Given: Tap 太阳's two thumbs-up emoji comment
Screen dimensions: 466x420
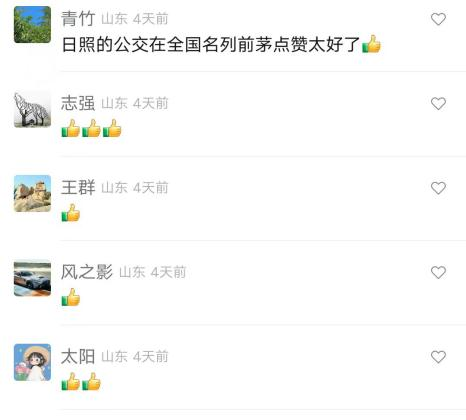Looking at the screenshot, I should click(x=81, y=382).
